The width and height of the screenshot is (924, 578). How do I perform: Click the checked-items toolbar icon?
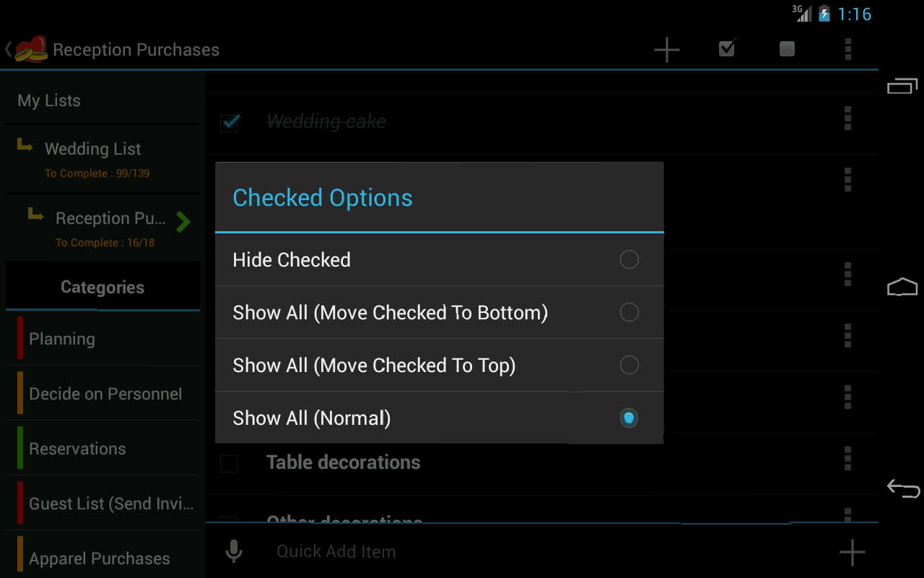pos(726,49)
